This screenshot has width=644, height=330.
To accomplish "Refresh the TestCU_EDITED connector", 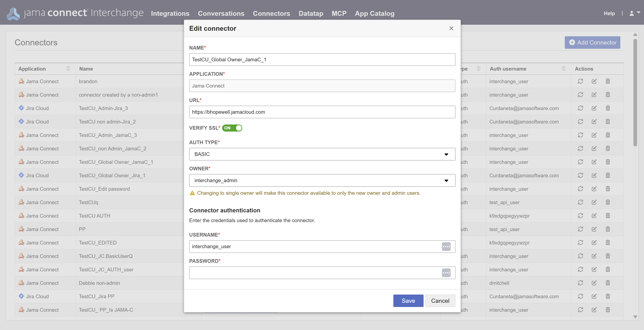I will tap(580, 243).
